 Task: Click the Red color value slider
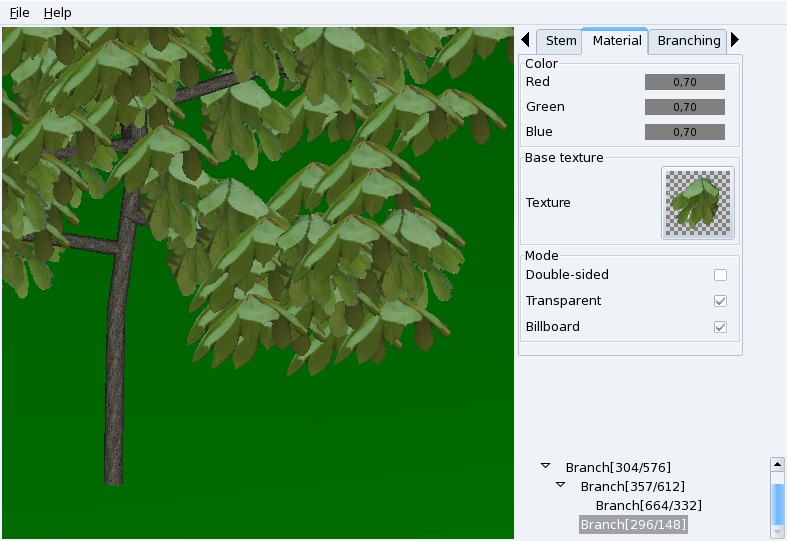(685, 82)
